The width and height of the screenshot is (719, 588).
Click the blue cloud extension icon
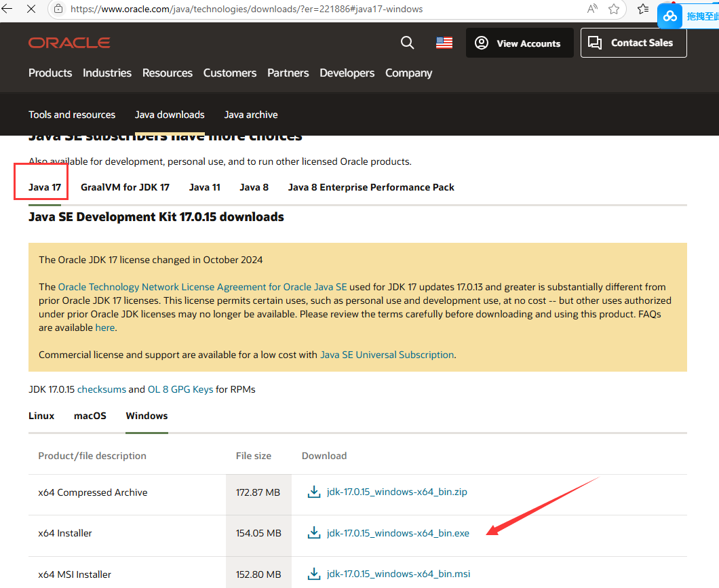(x=670, y=16)
